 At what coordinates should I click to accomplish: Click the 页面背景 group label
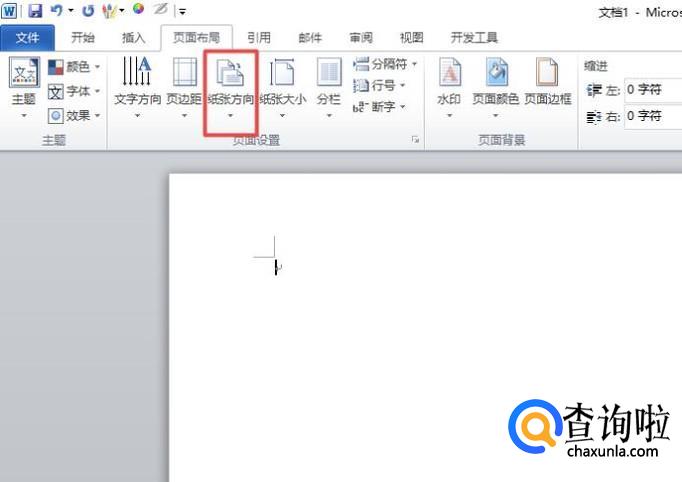(x=501, y=140)
